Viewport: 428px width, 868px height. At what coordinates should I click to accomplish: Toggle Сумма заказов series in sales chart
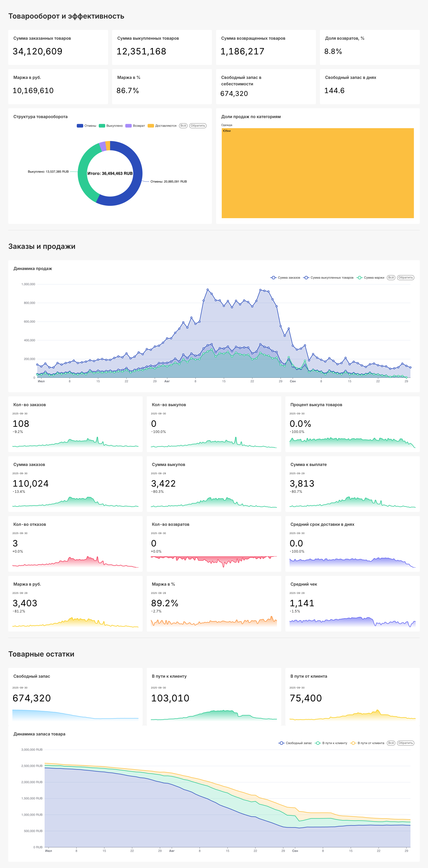pos(273,278)
